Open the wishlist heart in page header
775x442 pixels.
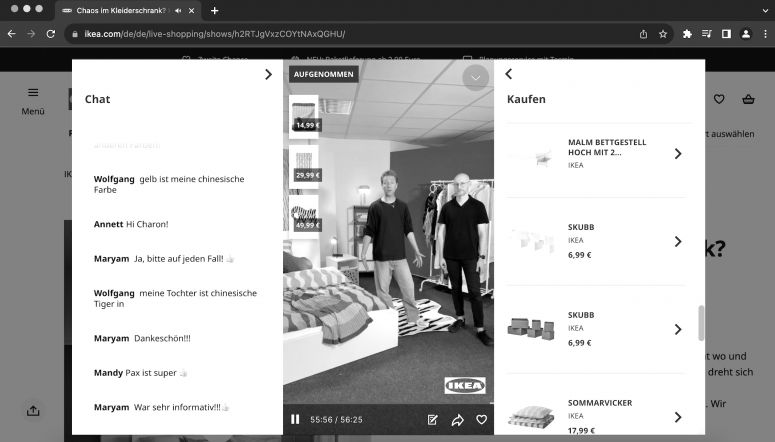pyautogui.click(x=718, y=99)
